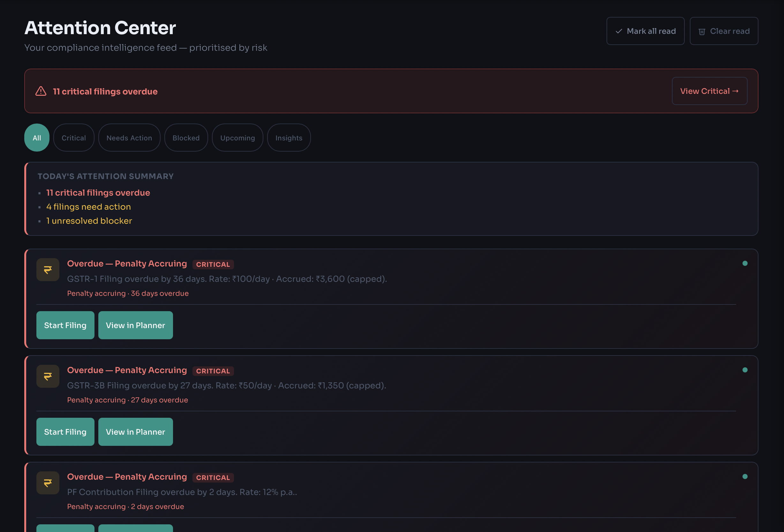The width and height of the screenshot is (784, 532).
Task: Click the 'Today's Attention Summary' heading
Action: coord(106,176)
